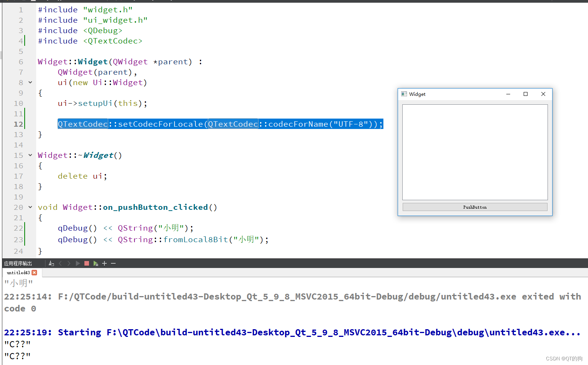
Task: Click the exited with code output line
Action: coord(292,302)
